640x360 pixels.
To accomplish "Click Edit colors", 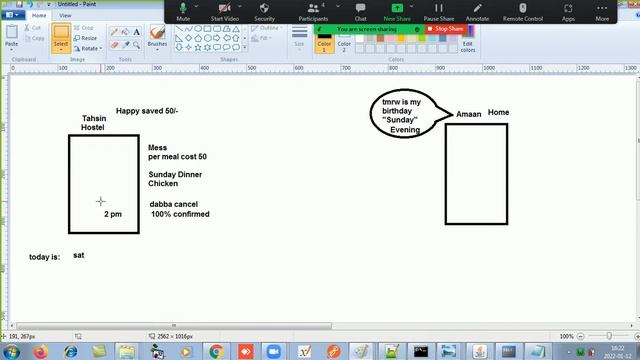I will point(468,40).
